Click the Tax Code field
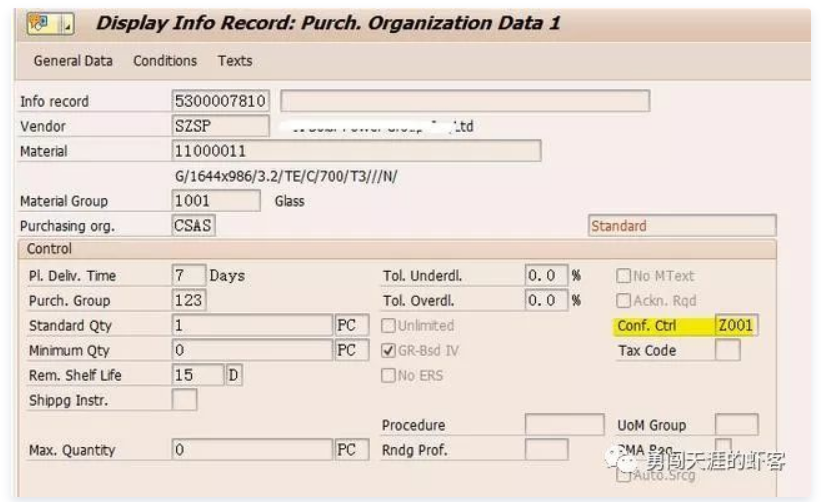This screenshot has height=502, width=821. tap(728, 350)
